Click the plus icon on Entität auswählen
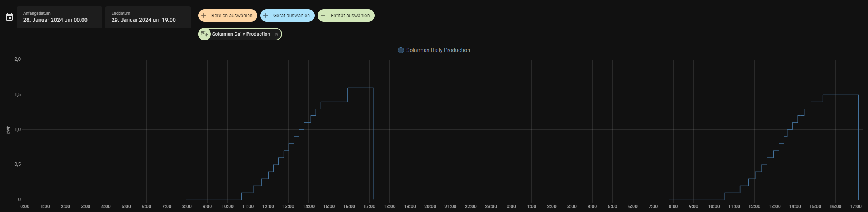The image size is (868, 212). coord(323,16)
